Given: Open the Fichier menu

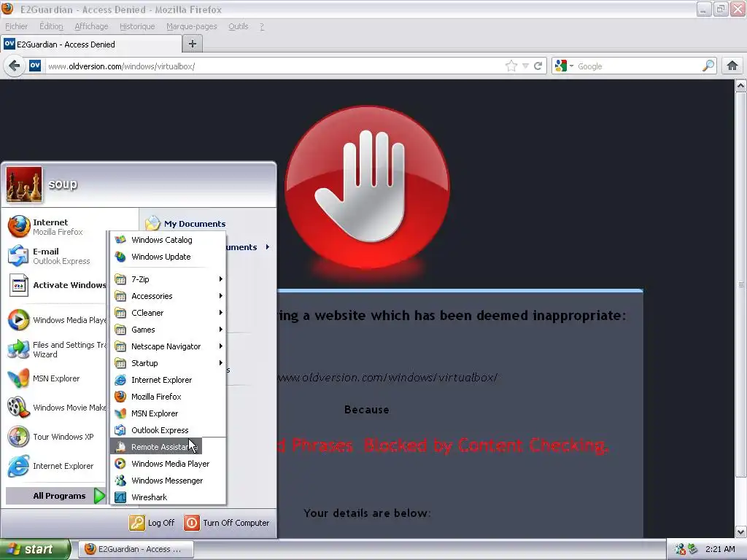Looking at the screenshot, I should pyautogui.click(x=16, y=26).
